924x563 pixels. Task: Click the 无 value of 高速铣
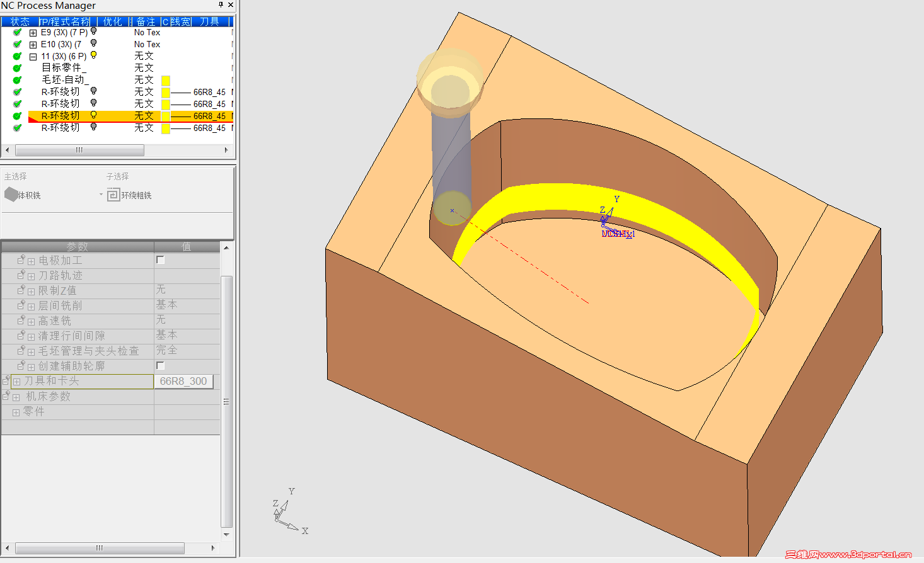click(x=161, y=320)
